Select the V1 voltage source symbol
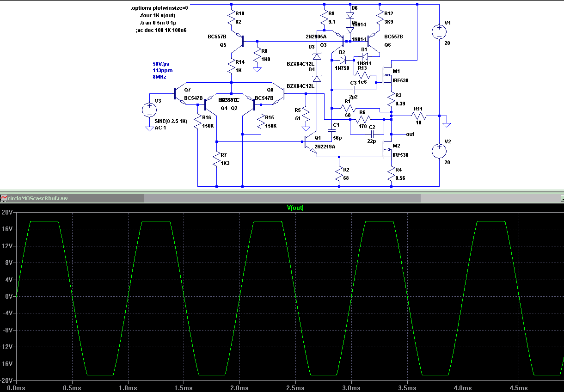The image size is (564, 392). point(439,32)
